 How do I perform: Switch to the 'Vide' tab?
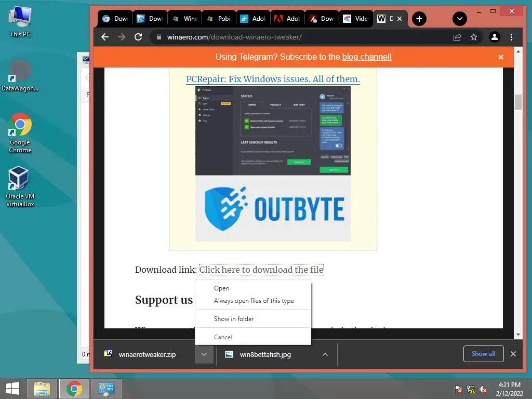point(356,19)
